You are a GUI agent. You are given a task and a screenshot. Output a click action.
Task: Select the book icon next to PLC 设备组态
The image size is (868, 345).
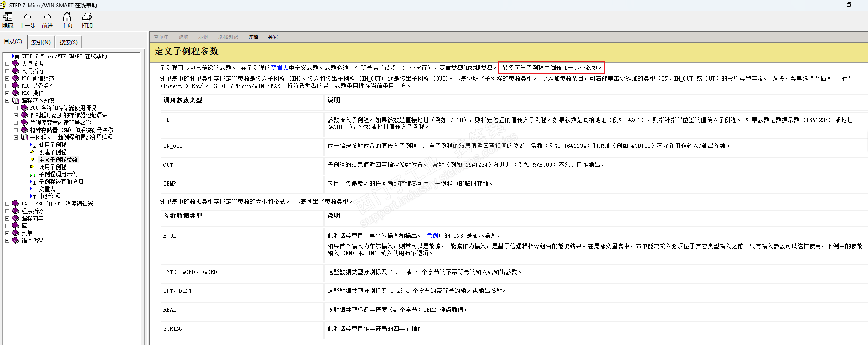(16, 86)
